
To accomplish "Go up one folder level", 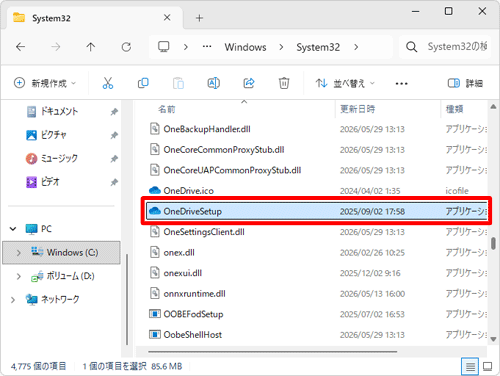I will 91,47.
